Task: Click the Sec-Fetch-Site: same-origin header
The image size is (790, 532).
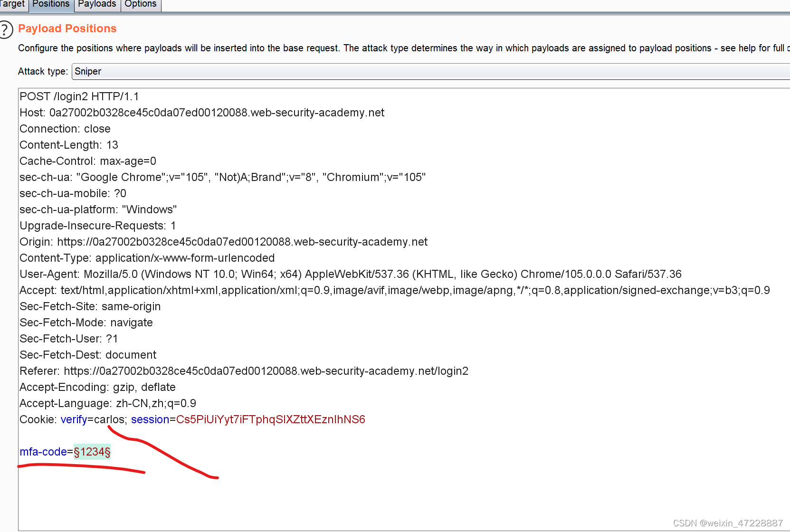Action: tap(90, 306)
